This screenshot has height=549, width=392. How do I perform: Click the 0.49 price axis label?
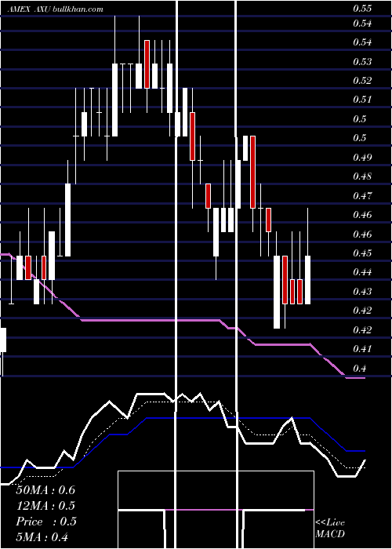pyautogui.click(x=362, y=157)
